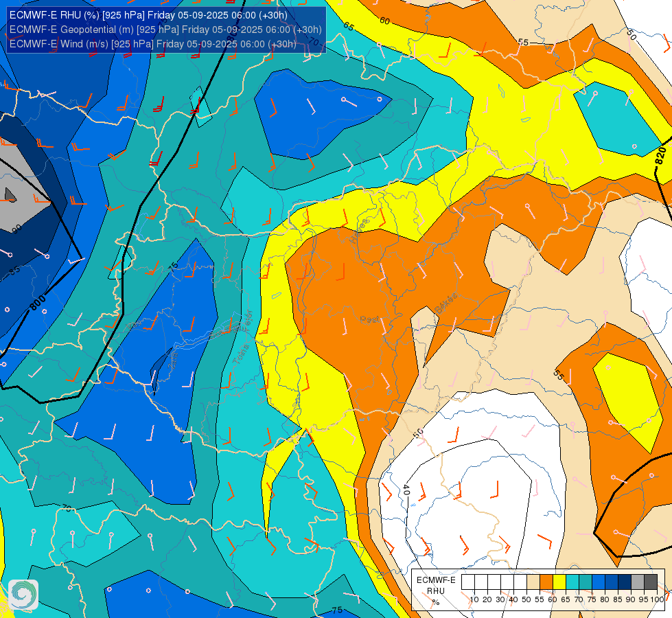
Task: Click the Pest county label on the map
Action: pos(369,319)
